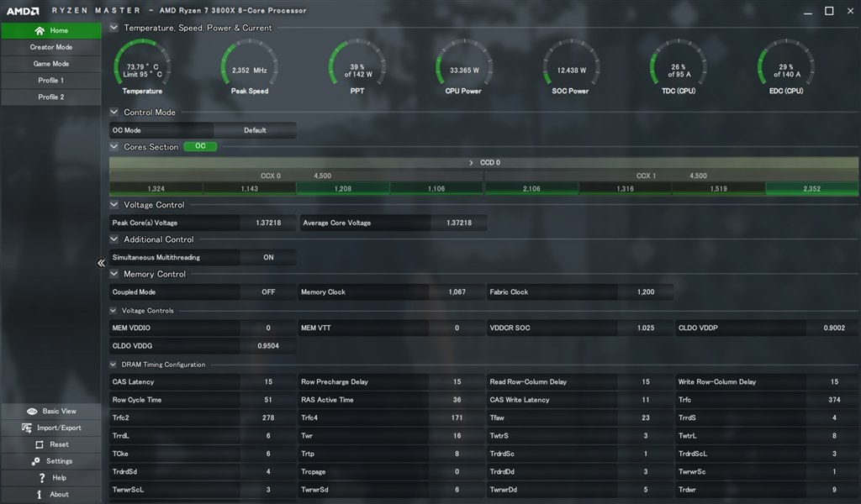Click the About info icon
Viewport: 861px width, 504px height.
click(39, 494)
